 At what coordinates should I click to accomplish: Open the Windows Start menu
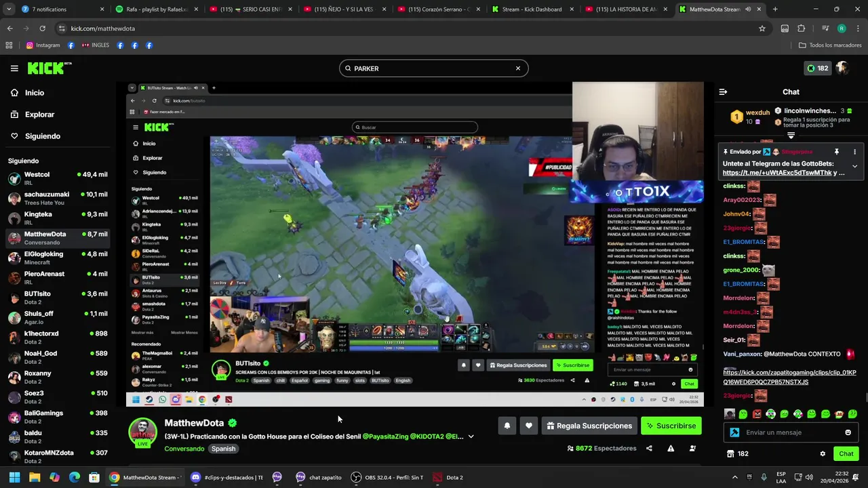click(x=14, y=477)
